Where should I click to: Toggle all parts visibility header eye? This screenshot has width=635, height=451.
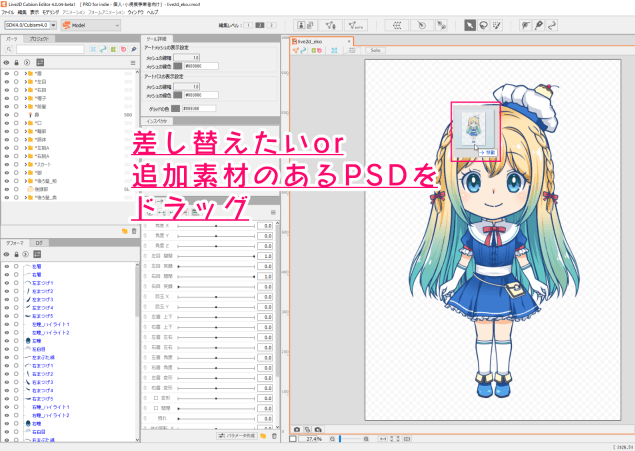6,63
